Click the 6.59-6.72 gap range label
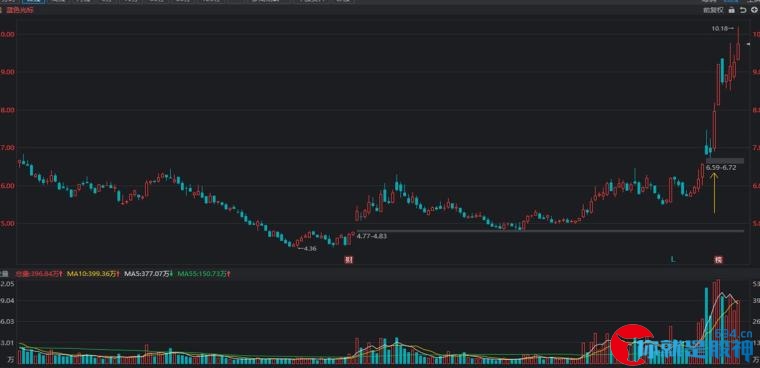 pos(721,168)
